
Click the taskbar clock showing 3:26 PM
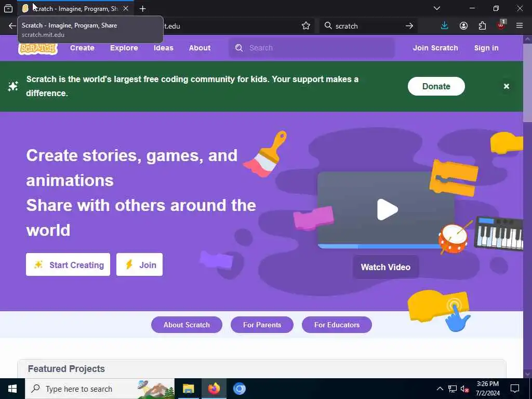487,389
